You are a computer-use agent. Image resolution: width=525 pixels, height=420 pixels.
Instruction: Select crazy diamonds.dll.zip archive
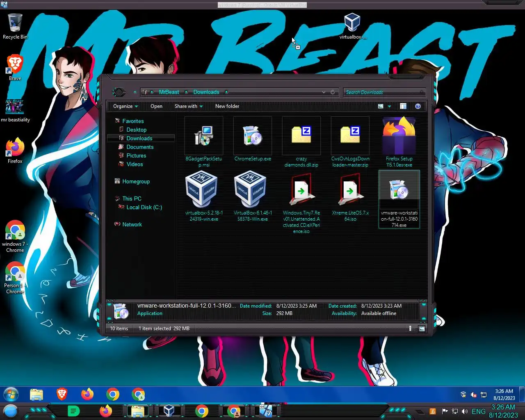coord(301,142)
